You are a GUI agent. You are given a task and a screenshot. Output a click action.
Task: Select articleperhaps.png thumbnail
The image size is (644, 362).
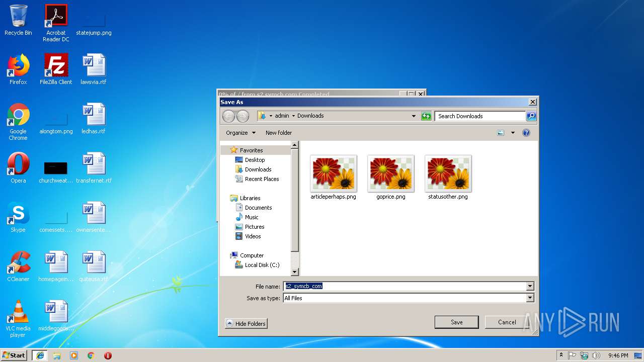[333, 177]
